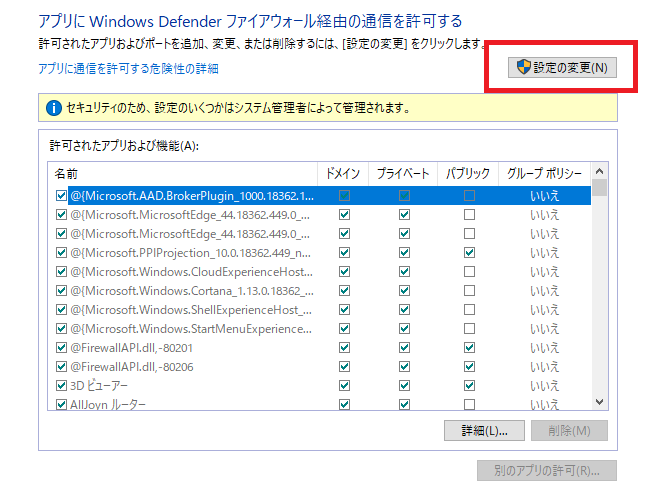Uncheck Domain for 3D ビューアー row
This screenshot has width=662, height=503.
[345, 386]
